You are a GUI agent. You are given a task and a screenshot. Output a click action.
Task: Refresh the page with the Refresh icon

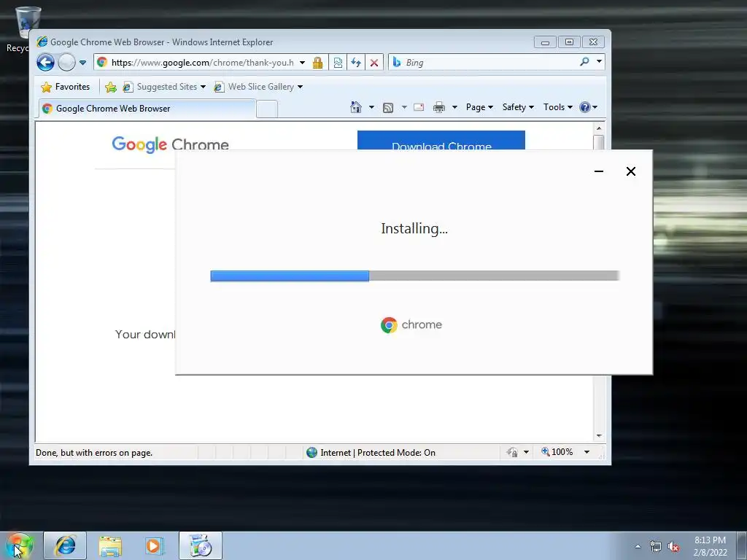(356, 63)
